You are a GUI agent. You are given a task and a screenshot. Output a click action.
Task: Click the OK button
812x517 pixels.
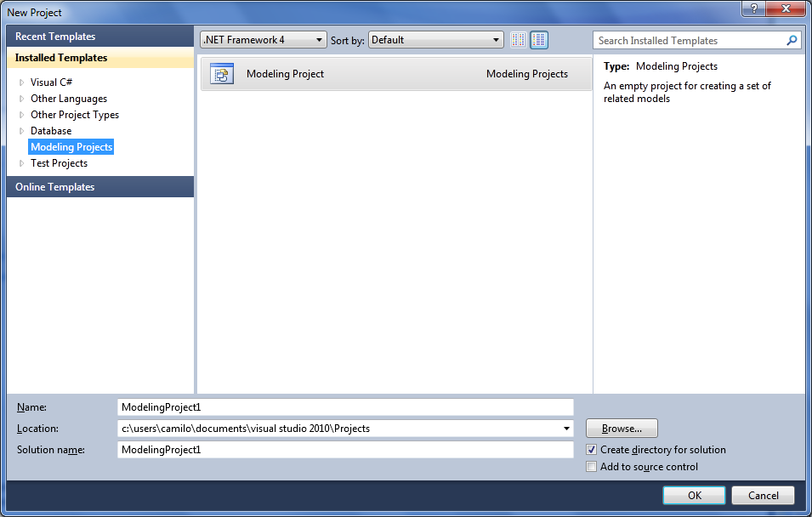[x=694, y=495]
